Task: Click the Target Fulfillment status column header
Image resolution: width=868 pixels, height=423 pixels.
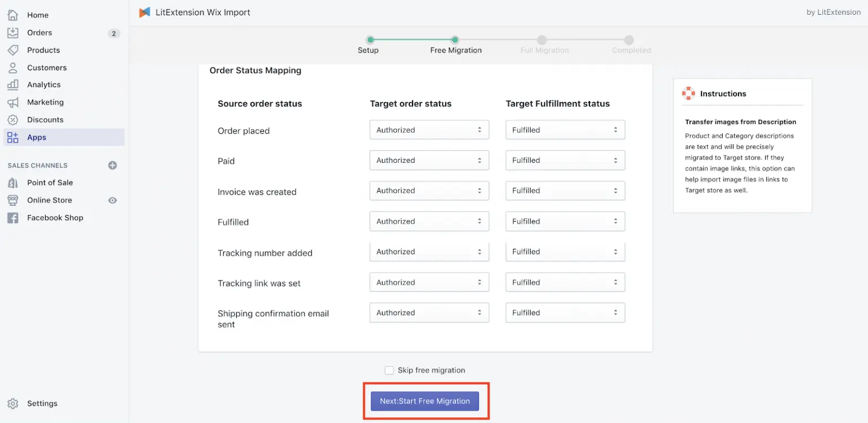Action: (558, 104)
